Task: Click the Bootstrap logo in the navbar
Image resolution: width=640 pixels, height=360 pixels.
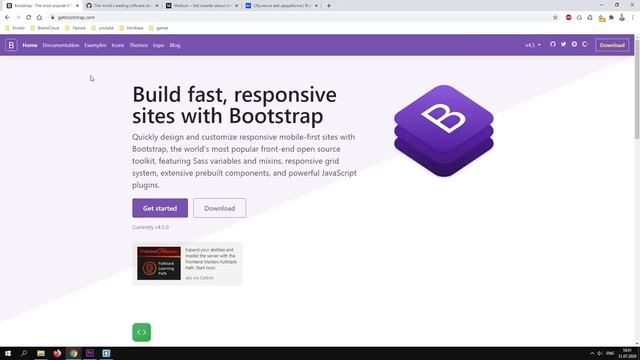Action: 11,45
